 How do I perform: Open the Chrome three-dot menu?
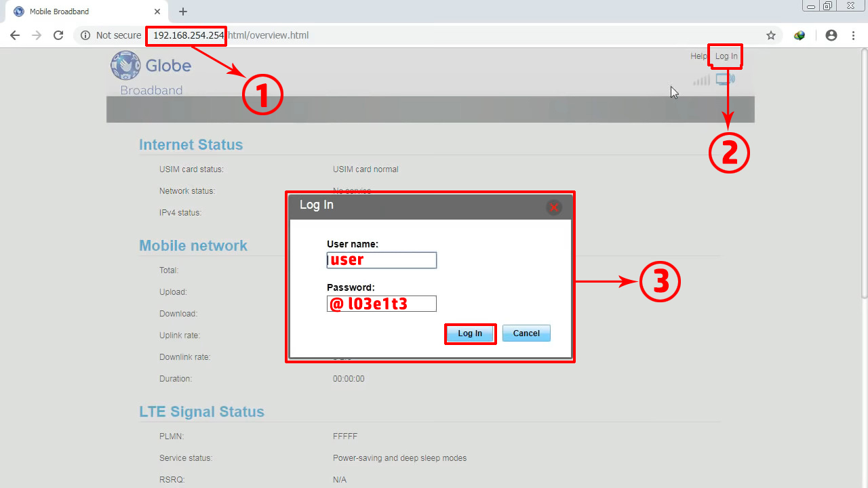click(x=853, y=35)
